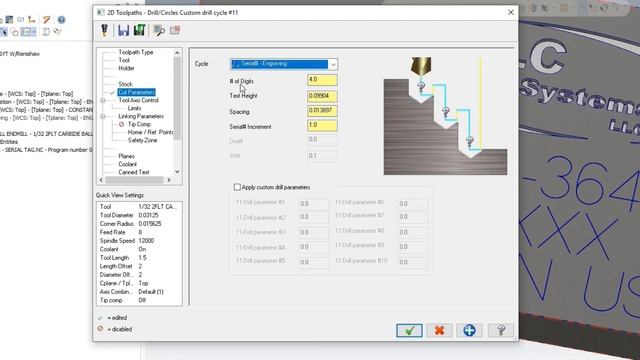Click the tree panel scroll up arrow
Screen dimensions: 640x360
[177, 53]
